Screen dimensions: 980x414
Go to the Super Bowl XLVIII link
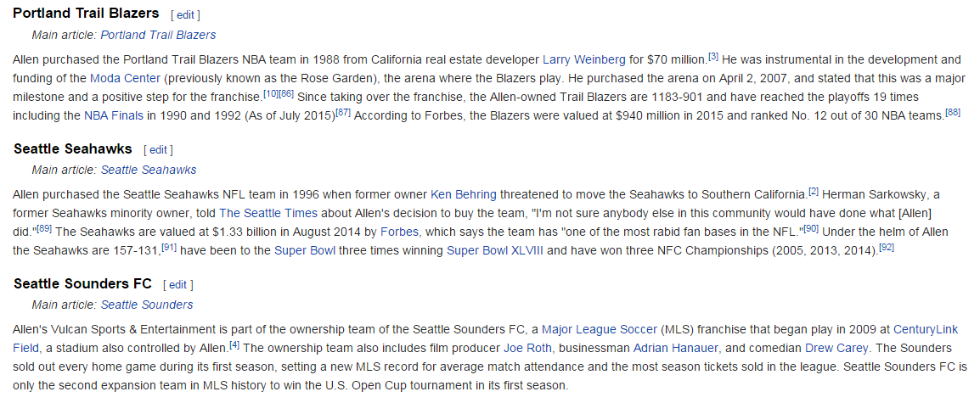(496, 250)
